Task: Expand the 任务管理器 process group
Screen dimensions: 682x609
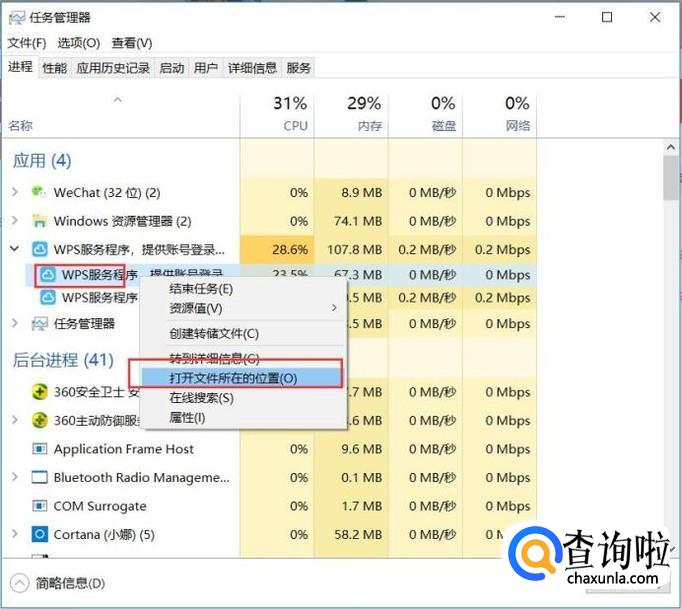Action: click(x=15, y=323)
